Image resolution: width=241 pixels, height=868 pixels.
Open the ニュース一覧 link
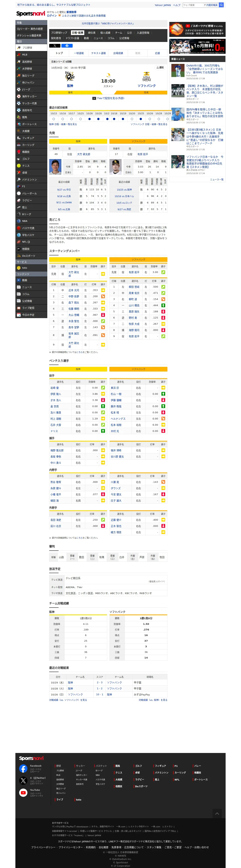pyautogui.click(x=217, y=180)
